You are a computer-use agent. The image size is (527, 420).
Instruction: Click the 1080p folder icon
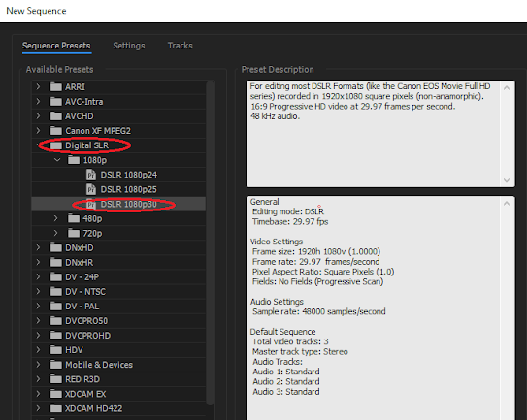(74, 160)
